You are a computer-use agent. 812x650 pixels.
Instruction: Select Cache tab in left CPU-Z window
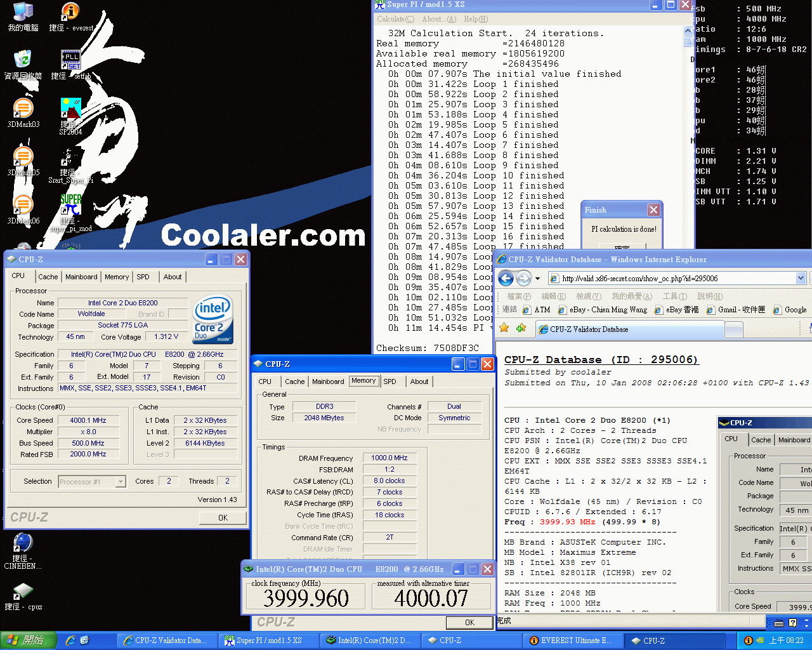pos(48,277)
